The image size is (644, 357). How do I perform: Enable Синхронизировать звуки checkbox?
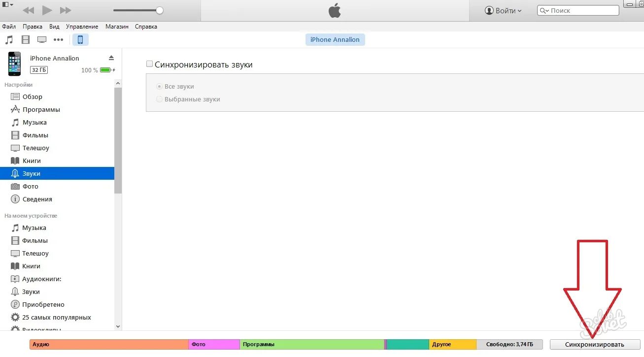click(x=149, y=64)
